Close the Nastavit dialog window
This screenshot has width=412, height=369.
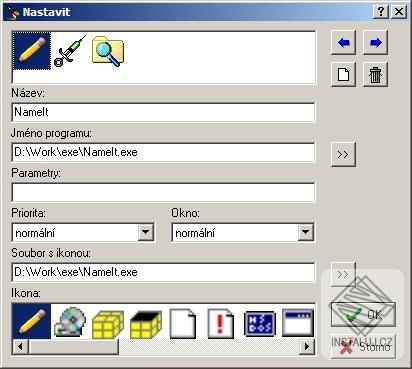[399, 12]
